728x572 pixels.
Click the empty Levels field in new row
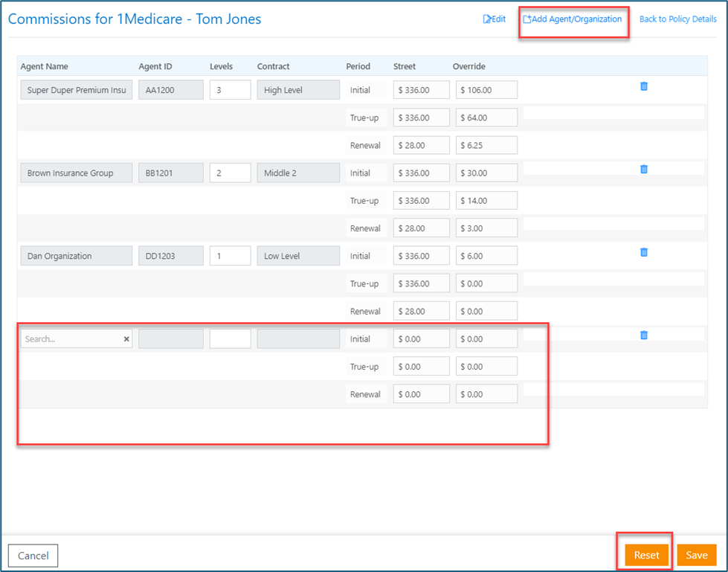pyautogui.click(x=230, y=339)
